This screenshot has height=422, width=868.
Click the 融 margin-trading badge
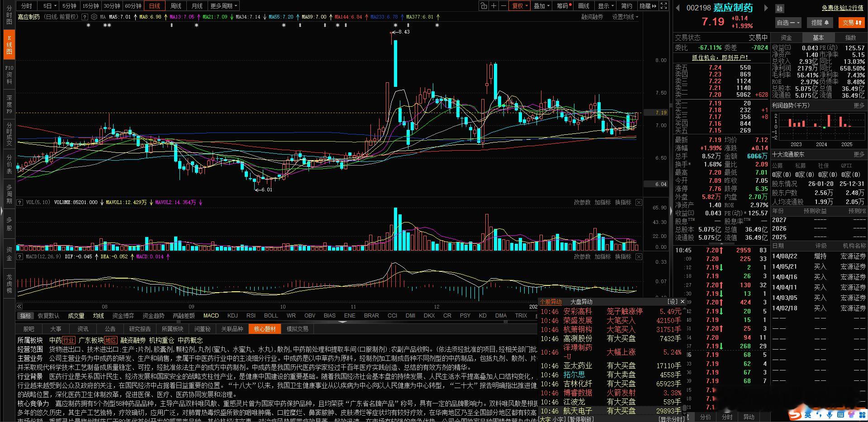click(x=780, y=8)
